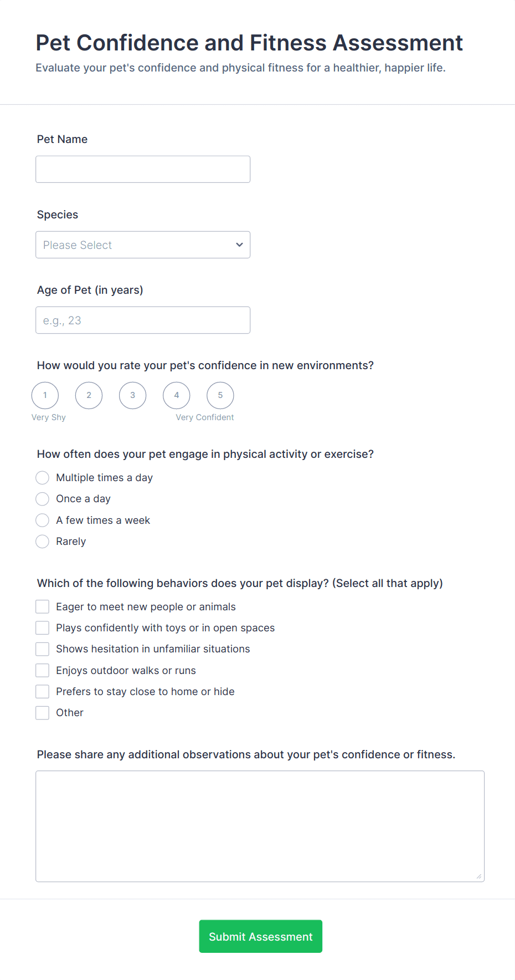Choose Once a day exercise option
Image resolution: width=515 pixels, height=980 pixels.
pos(43,499)
